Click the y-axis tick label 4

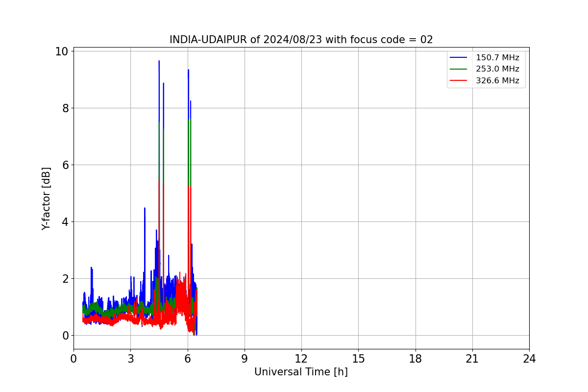click(66, 221)
